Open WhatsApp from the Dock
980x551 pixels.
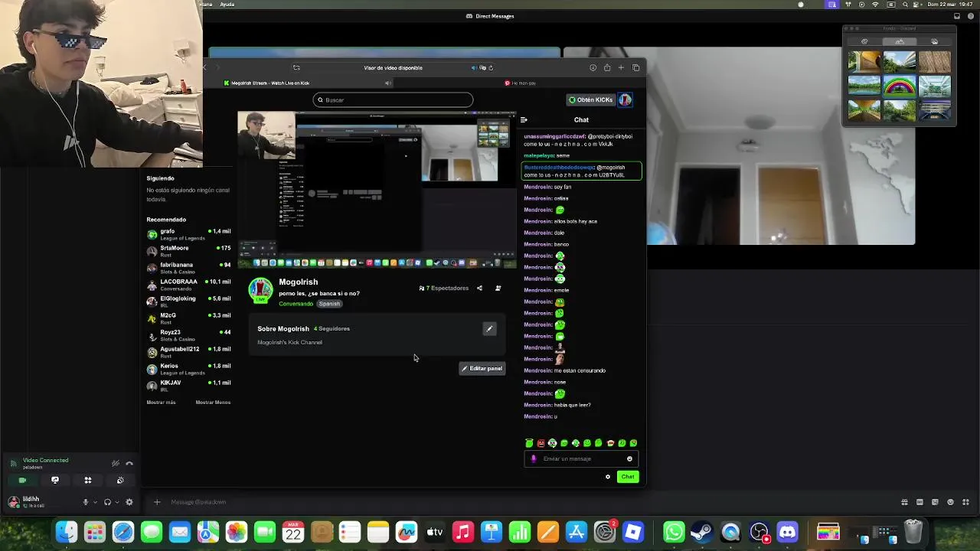click(674, 532)
